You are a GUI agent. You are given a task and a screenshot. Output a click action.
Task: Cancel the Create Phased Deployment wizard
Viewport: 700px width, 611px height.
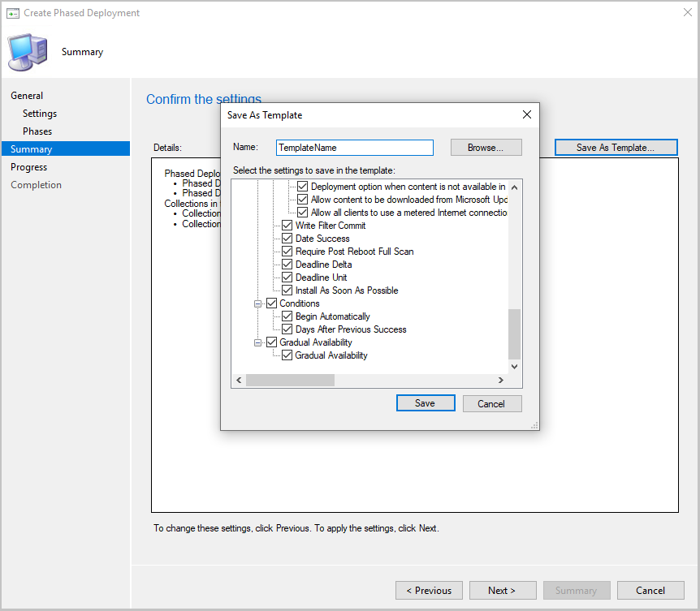coord(650,591)
